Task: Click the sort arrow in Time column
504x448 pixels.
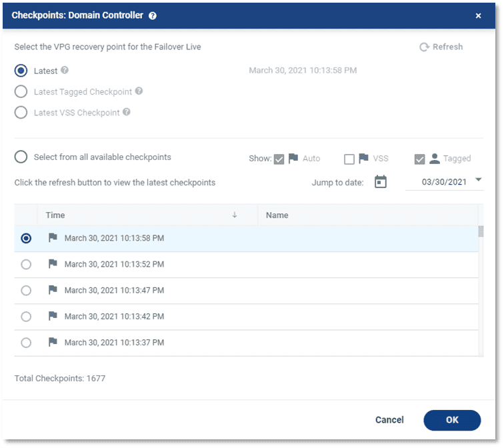Action: coord(235,215)
